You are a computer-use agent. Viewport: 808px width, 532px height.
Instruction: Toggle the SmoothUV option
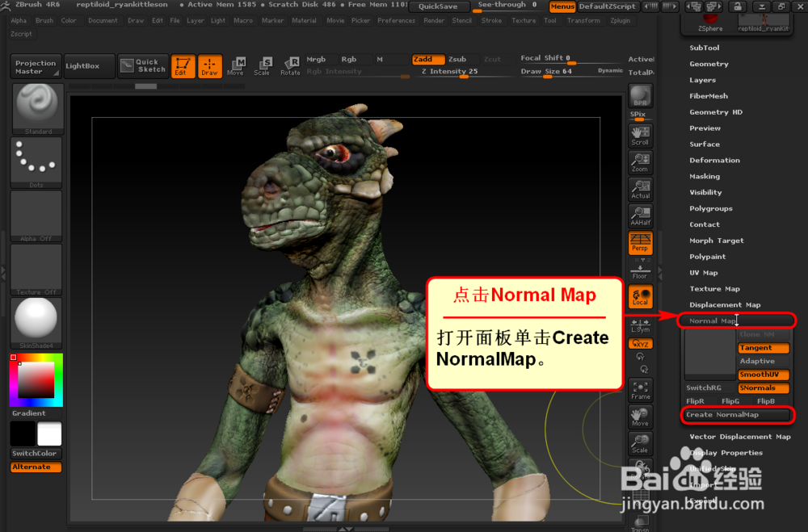click(764, 375)
